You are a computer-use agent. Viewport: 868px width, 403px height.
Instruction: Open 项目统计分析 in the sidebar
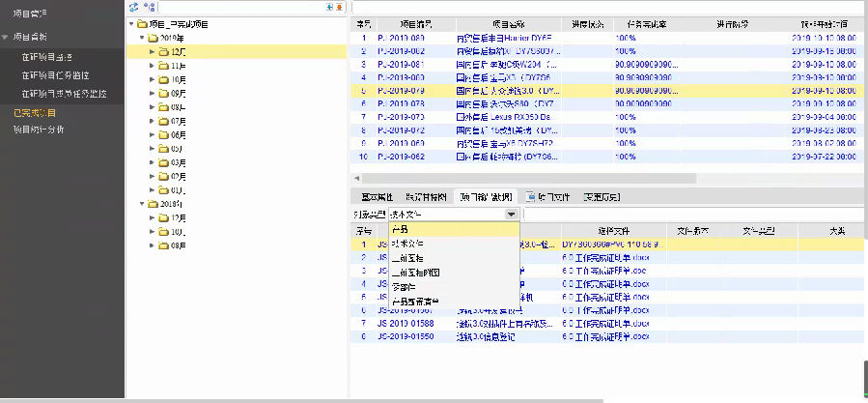coord(39,128)
